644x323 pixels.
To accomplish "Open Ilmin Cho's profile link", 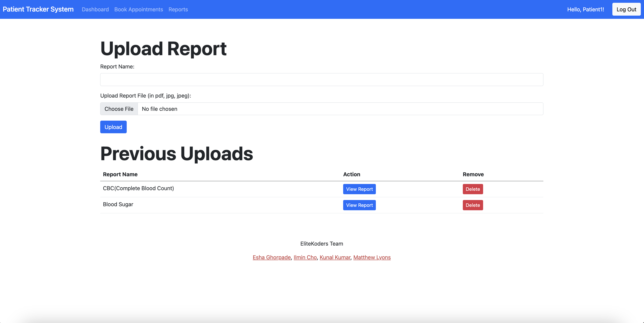I will pyautogui.click(x=305, y=257).
